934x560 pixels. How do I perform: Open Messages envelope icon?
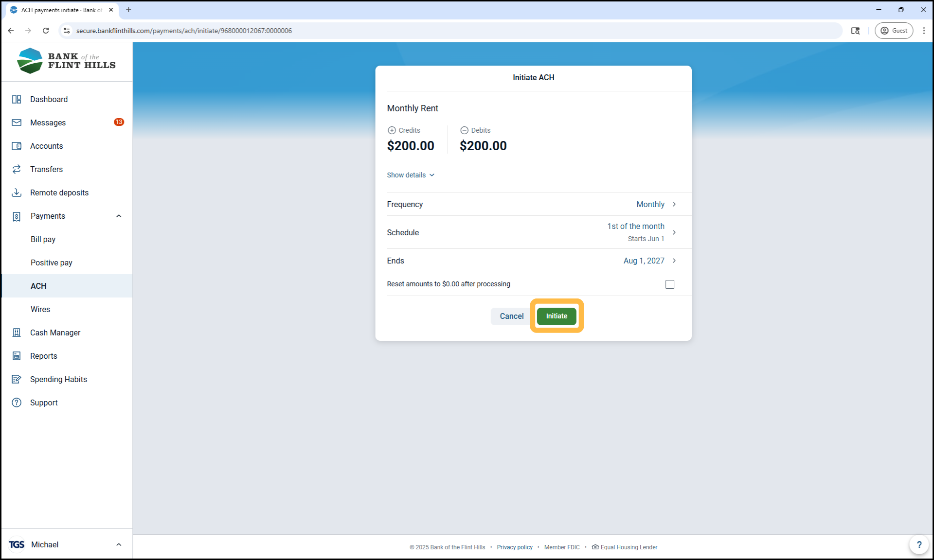tap(17, 122)
